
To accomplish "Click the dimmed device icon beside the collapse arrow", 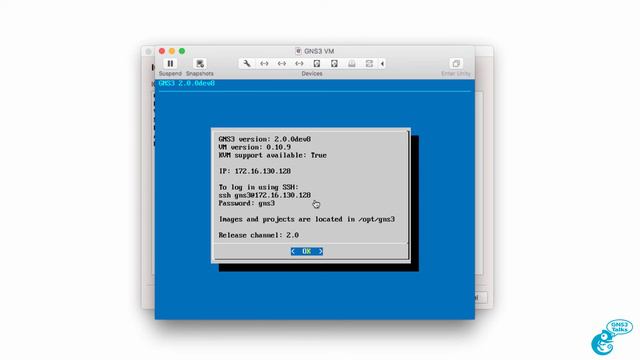I will pos(369,63).
